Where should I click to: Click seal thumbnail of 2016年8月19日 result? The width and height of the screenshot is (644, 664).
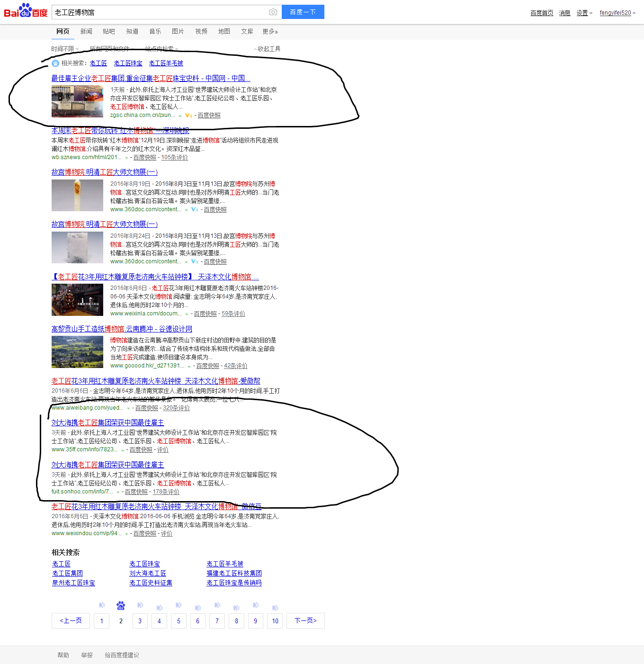pyautogui.click(x=77, y=195)
